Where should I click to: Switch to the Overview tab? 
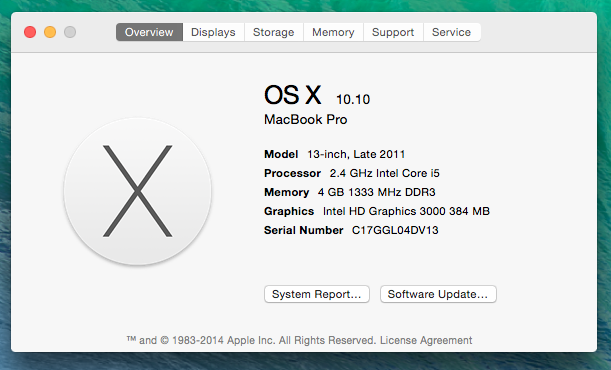click(149, 32)
